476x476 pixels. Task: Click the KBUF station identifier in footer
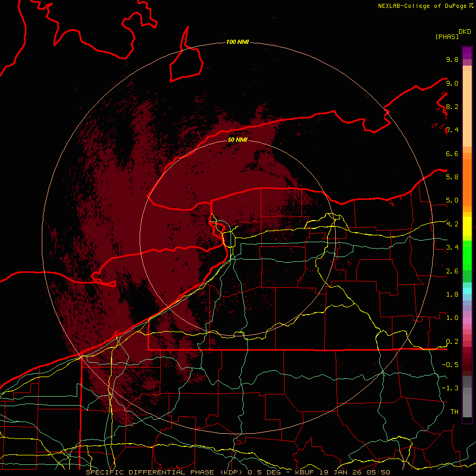click(305, 472)
